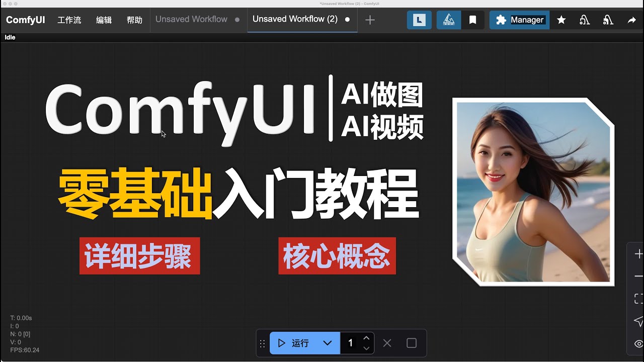Add a new workflow tab with plus
Screen dimensions: 644x362
pos(370,20)
